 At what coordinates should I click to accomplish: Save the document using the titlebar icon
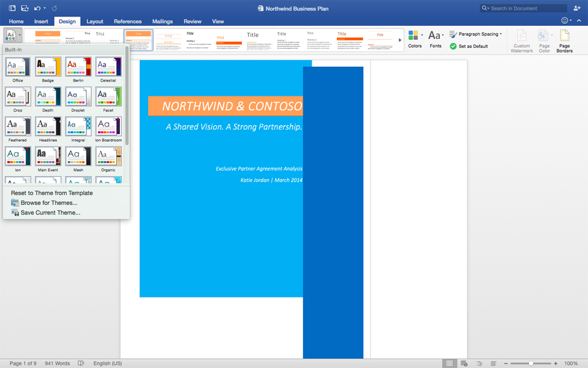[x=24, y=8]
